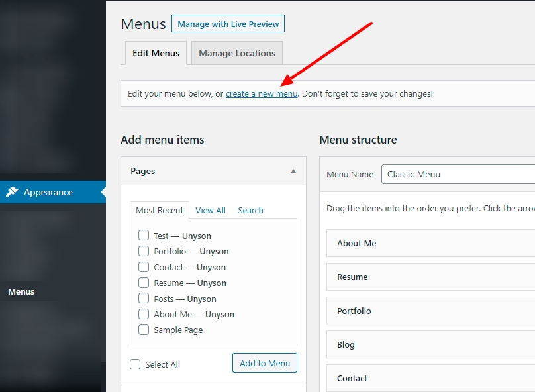Viewport: 535px width, 392px height.
Task: Click the Appearance pin icon in sidebar
Action: [x=12, y=192]
